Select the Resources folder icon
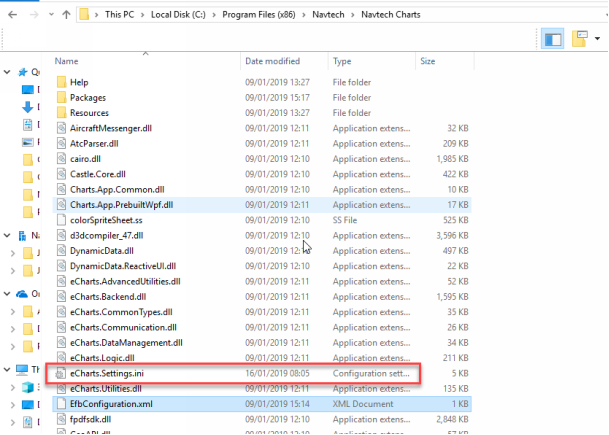 61,113
